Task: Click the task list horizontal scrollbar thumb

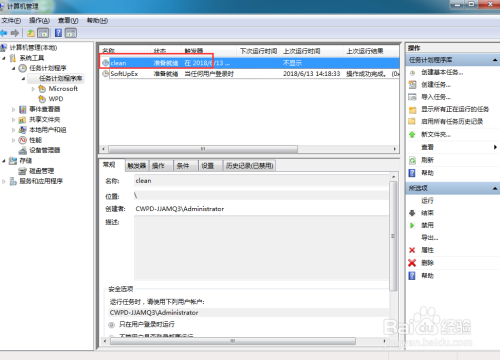Action: coord(203,149)
